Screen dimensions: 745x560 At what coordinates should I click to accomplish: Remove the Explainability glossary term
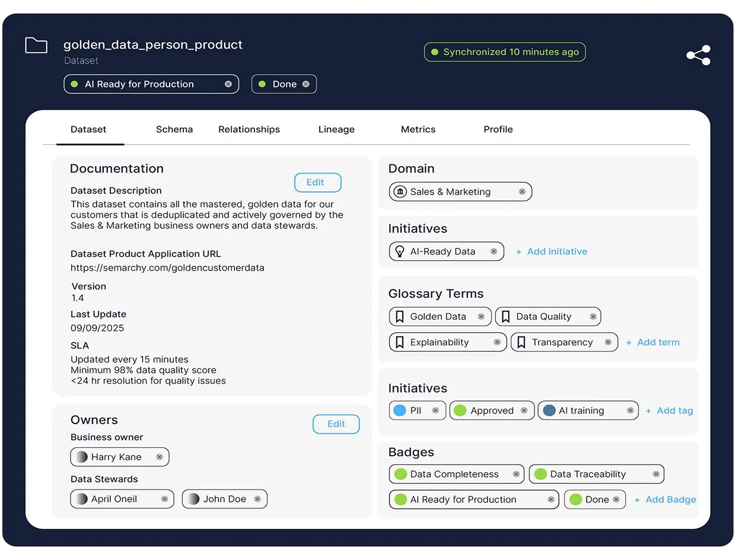pos(497,342)
